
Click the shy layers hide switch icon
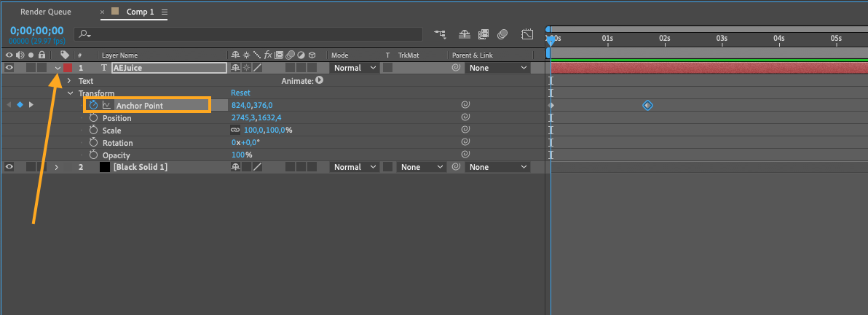465,34
